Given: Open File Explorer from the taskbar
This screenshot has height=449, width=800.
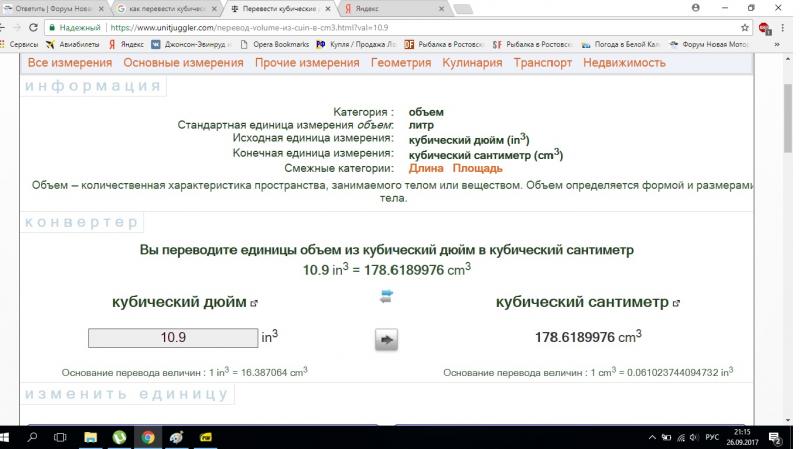Looking at the screenshot, I should [90, 437].
